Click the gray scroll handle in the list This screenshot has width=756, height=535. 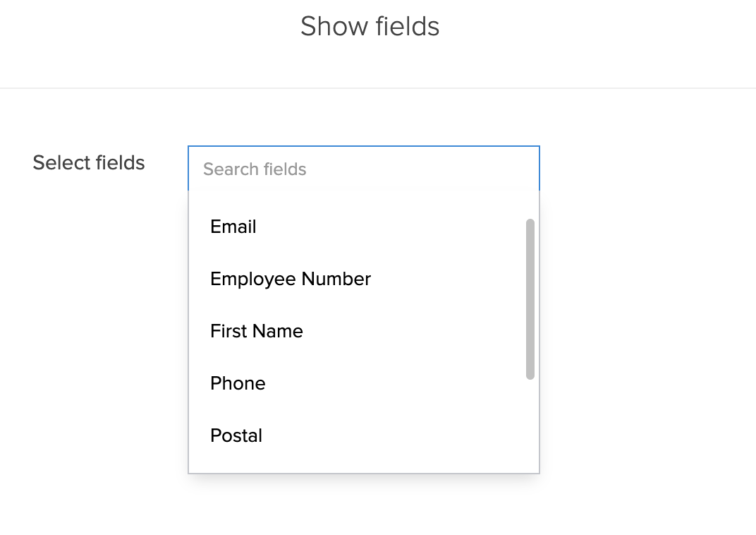point(530,299)
